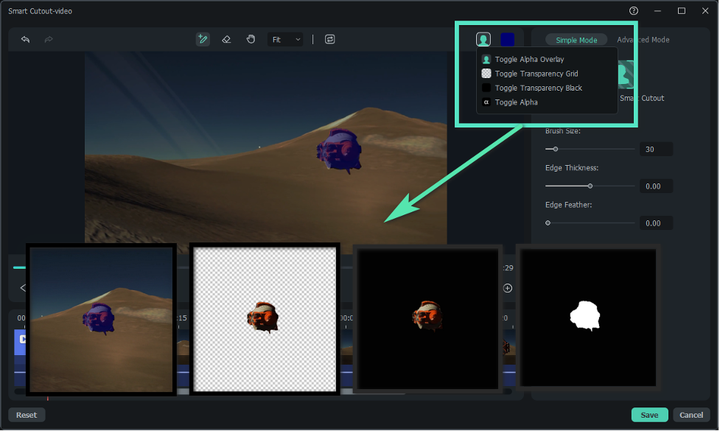720x431 pixels.
Task: Choose Toggle Alpha option
Action: 517,102
